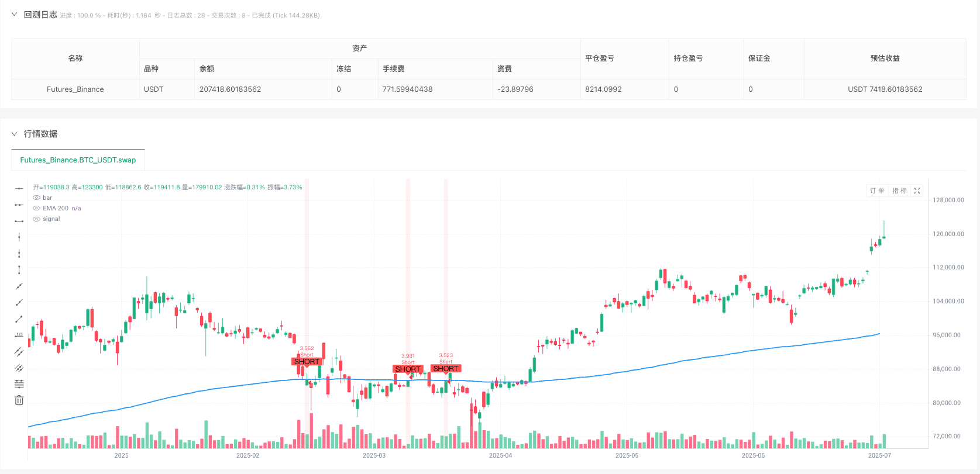The height and width of the screenshot is (474, 980).
Task: Open the Futures_Binance.BTC_USDT.swap tab
Action: click(x=78, y=160)
